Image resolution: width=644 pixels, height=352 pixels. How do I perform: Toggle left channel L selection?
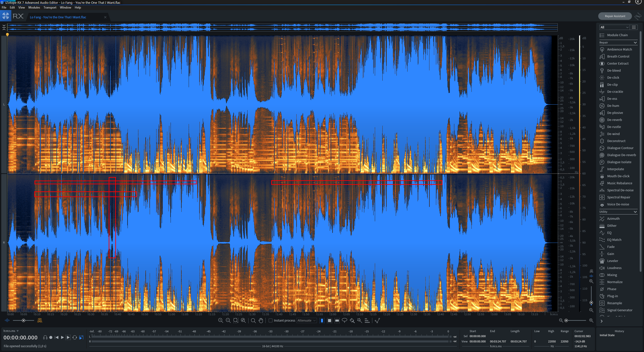click(4, 104)
